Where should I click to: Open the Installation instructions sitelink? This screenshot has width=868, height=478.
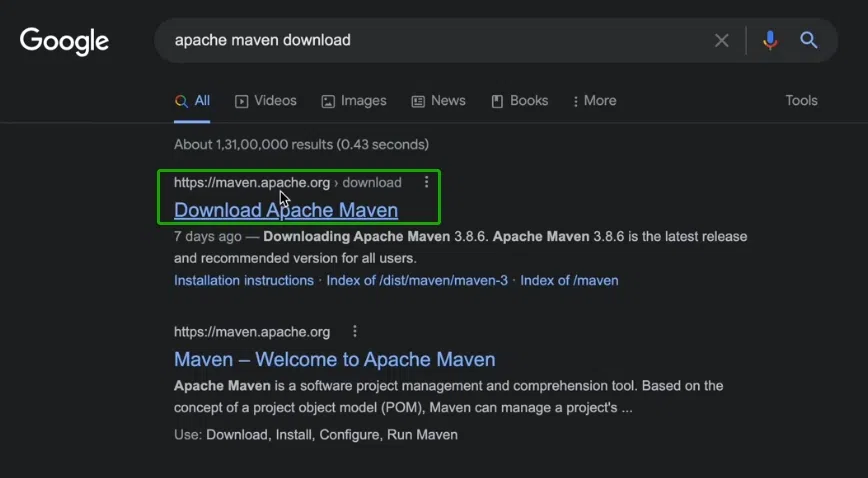click(x=244, y=280)
